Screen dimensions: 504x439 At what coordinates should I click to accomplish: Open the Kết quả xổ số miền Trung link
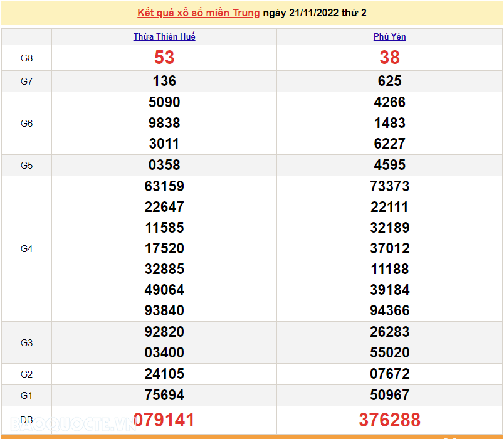[198, 12]
